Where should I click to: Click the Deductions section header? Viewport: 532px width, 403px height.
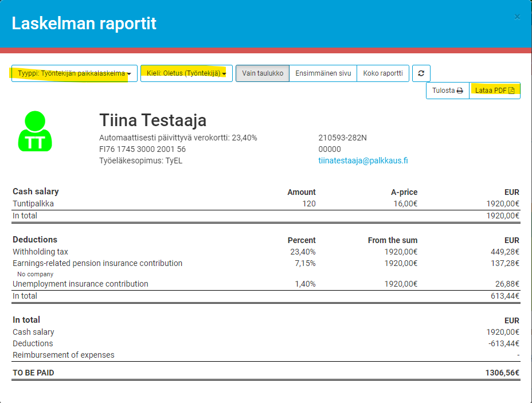coord(35,240)
